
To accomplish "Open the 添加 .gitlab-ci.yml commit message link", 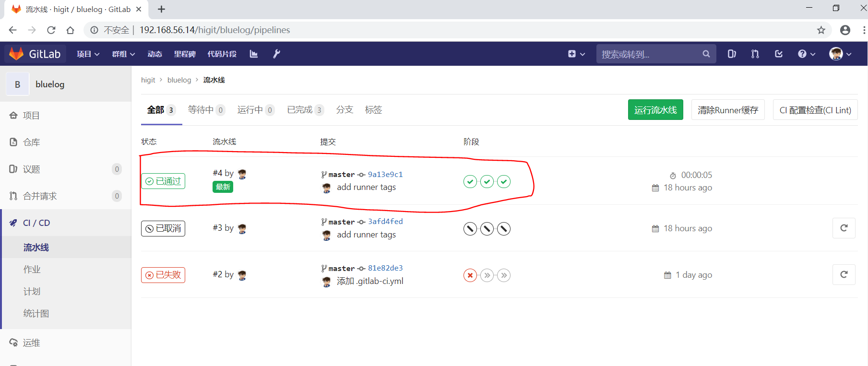I will point(370,281).
